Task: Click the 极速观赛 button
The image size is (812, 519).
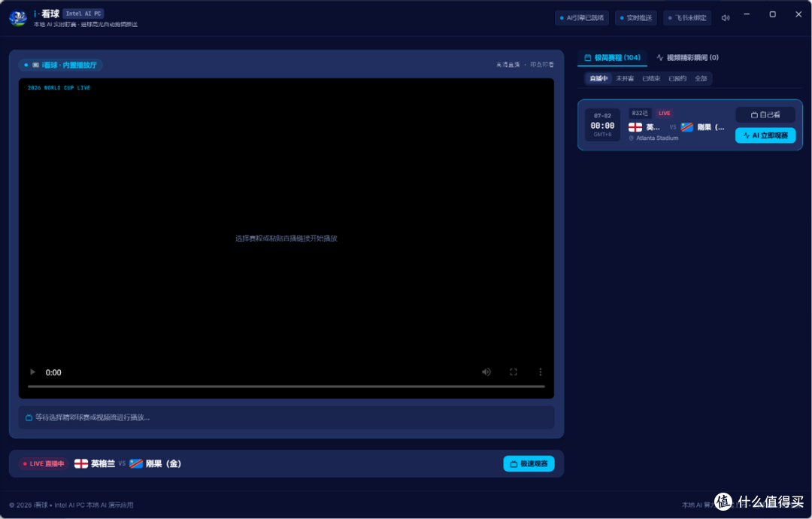Action: click(x=529, y=463)
